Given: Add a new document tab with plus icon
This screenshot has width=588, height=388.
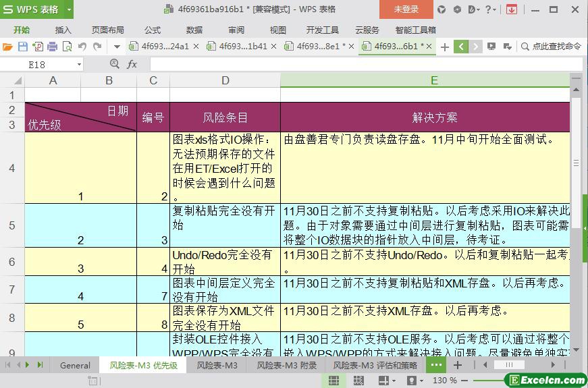Looking at the screenshot, I should point(444,47).
